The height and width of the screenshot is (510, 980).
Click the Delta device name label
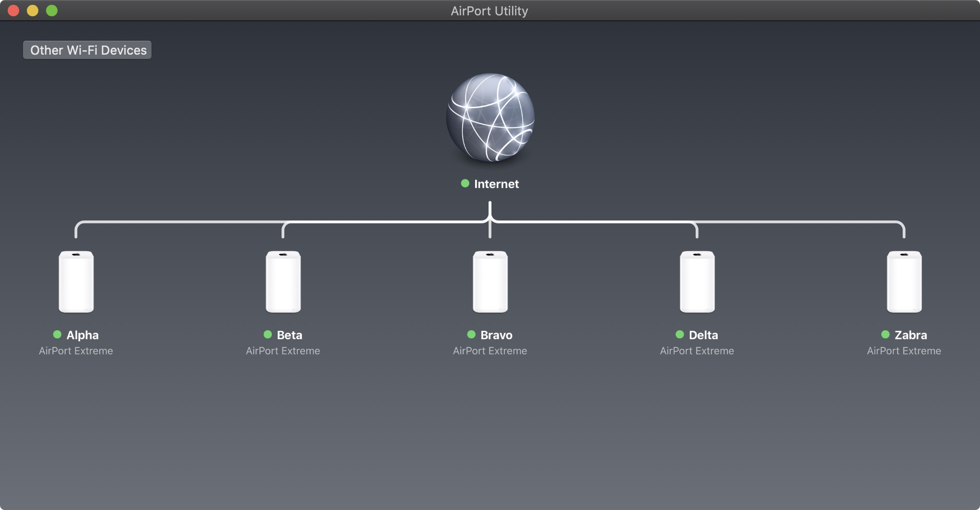pos(703,335)
